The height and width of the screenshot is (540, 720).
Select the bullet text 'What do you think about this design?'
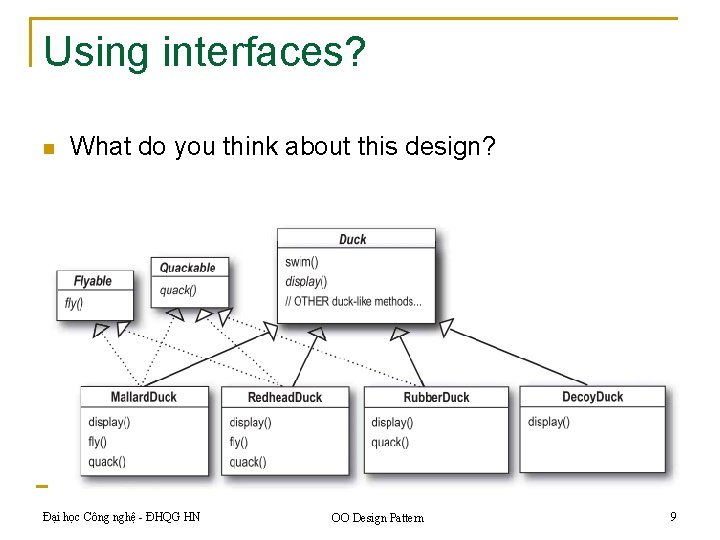tap(282, 146)
